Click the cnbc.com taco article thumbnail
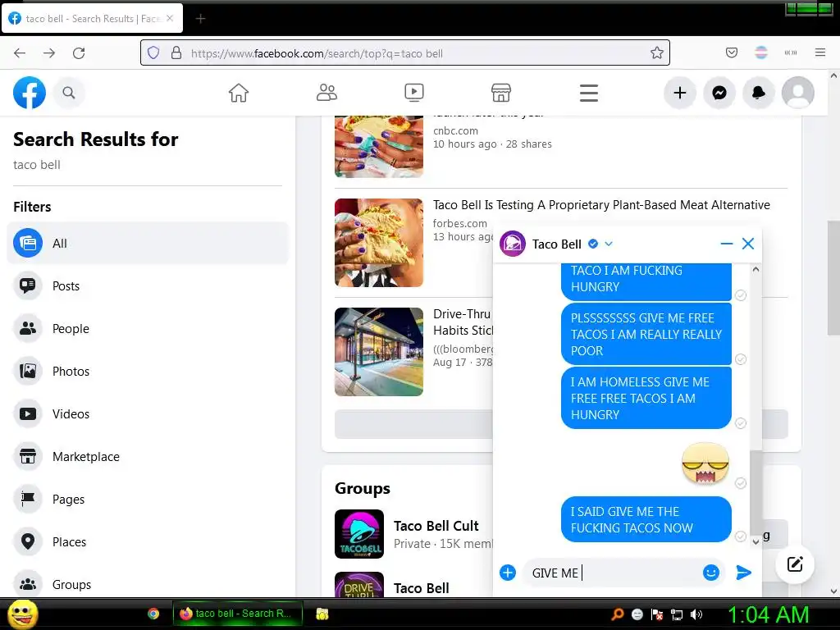Viewport: 840px width, 630px height. point(379,146)
